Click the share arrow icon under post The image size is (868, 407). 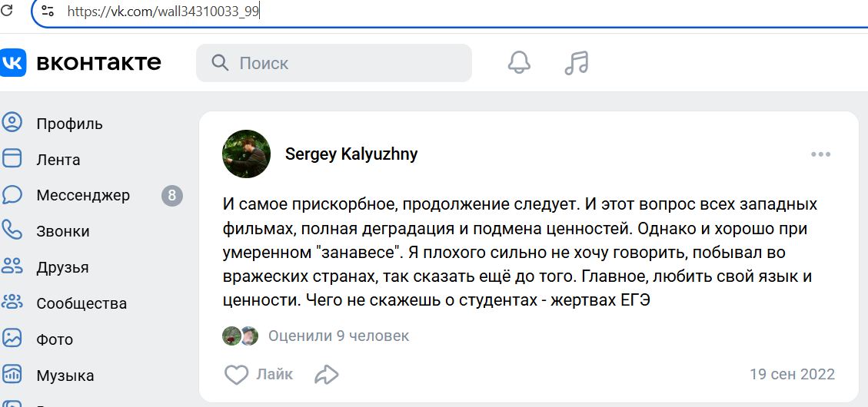click(327, 375)
